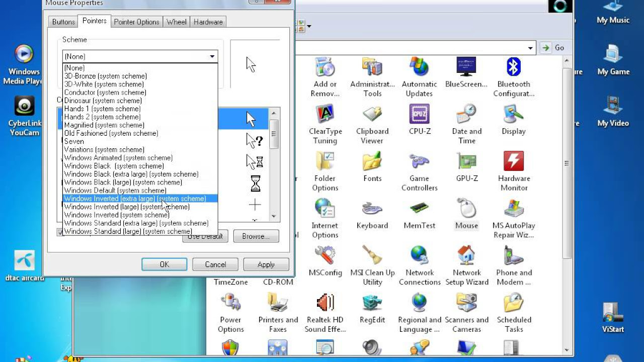Image resolution: width=644 pixels, height=362 pixels.
Task: Open Windows Media Player desktop shortcut
Action: [24, 54]
